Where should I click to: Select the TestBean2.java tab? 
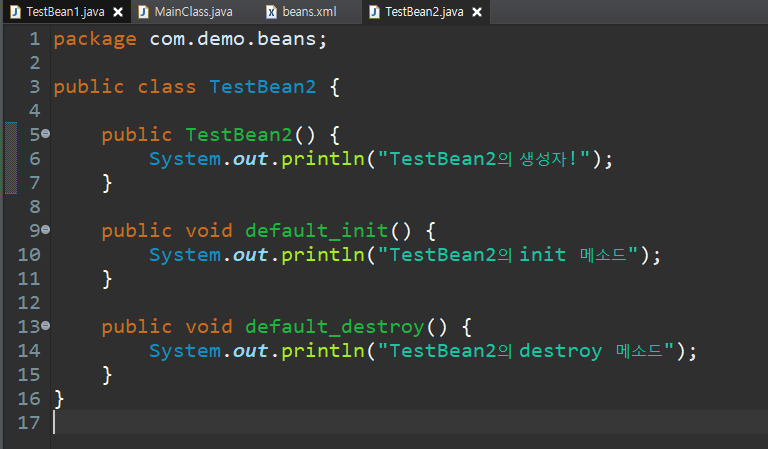pyautogui.click(x=424, y=12)
